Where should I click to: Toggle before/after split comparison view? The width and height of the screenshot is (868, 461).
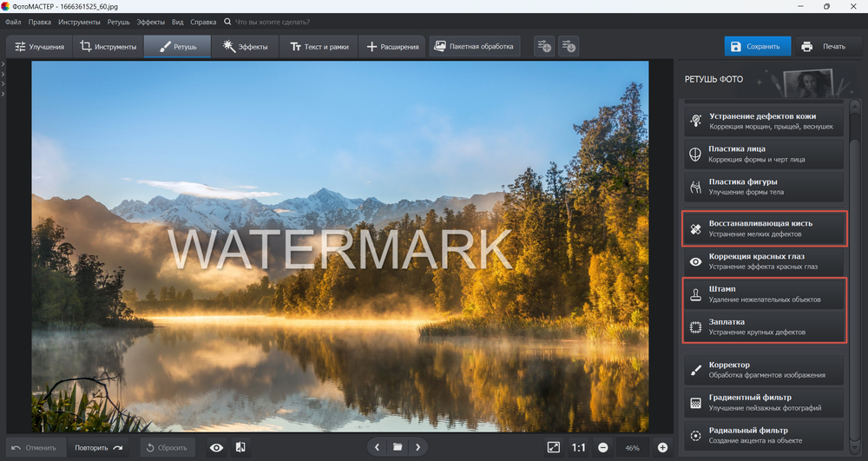tap(240, 447)
